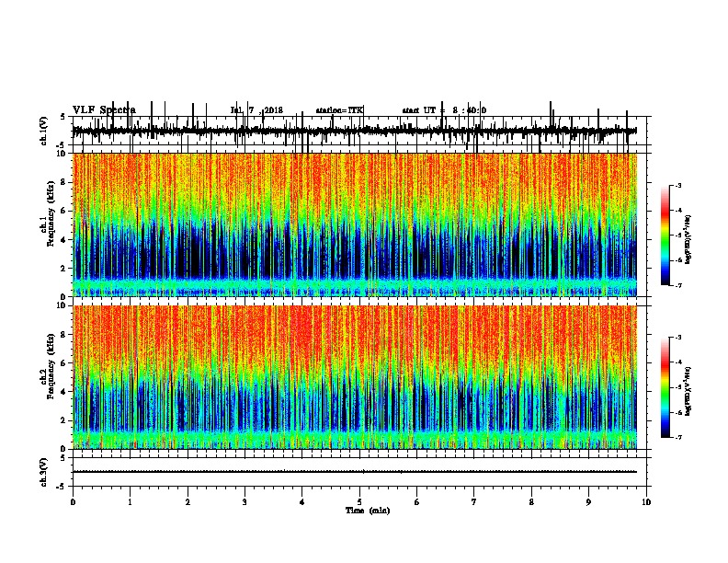
Task: Click time axis tick label 10
Action: [646, 502]
